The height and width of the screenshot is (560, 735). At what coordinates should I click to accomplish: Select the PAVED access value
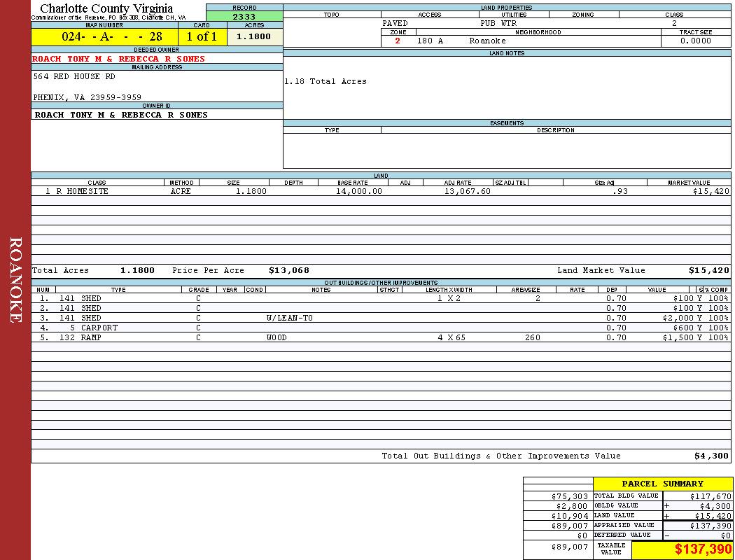[x=395, y=24]
